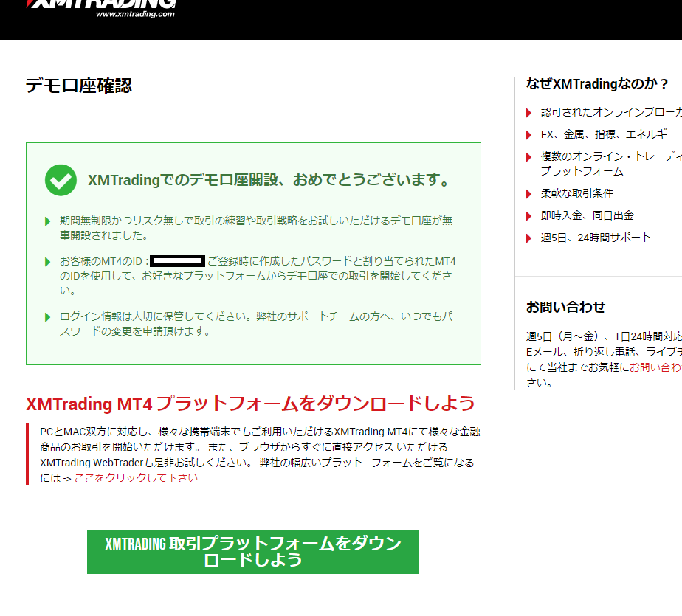
Task: Click the 'PCとMAC双方に対応し' paragraph text
Action: tap(260, 454)
